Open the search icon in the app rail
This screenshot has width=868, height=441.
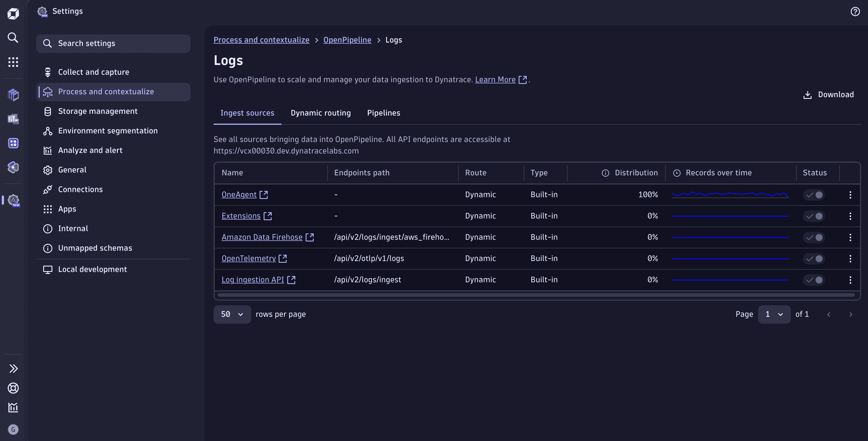[13, 38]
